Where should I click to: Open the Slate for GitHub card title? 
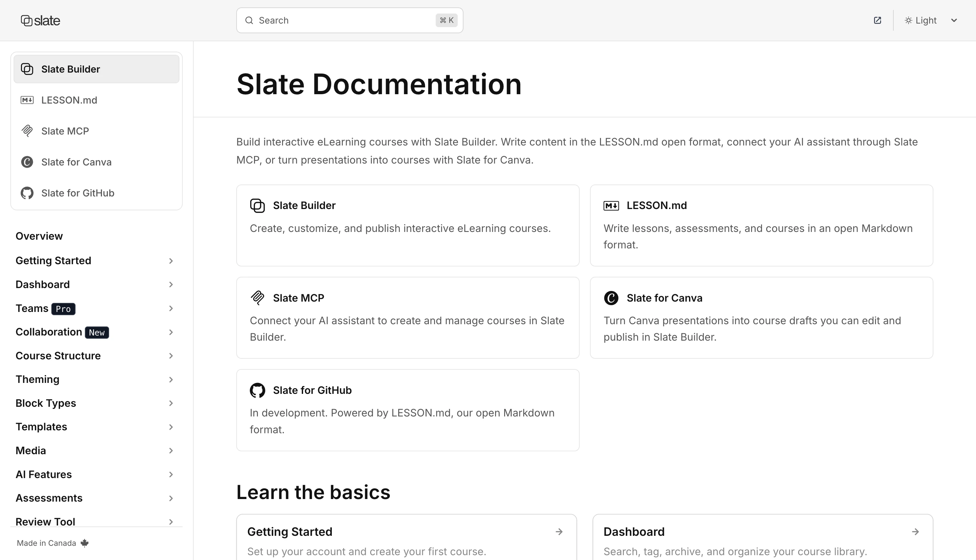click(x=312, y=390)
